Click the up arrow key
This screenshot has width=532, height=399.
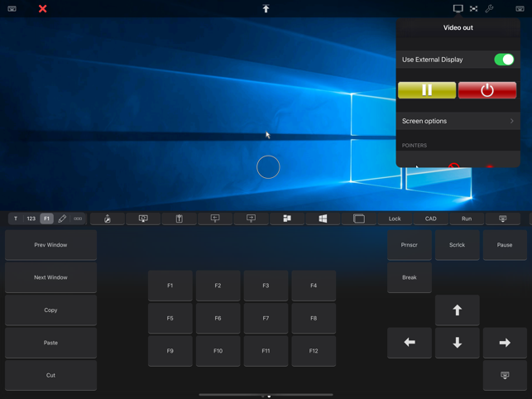[x=457, y=310]
